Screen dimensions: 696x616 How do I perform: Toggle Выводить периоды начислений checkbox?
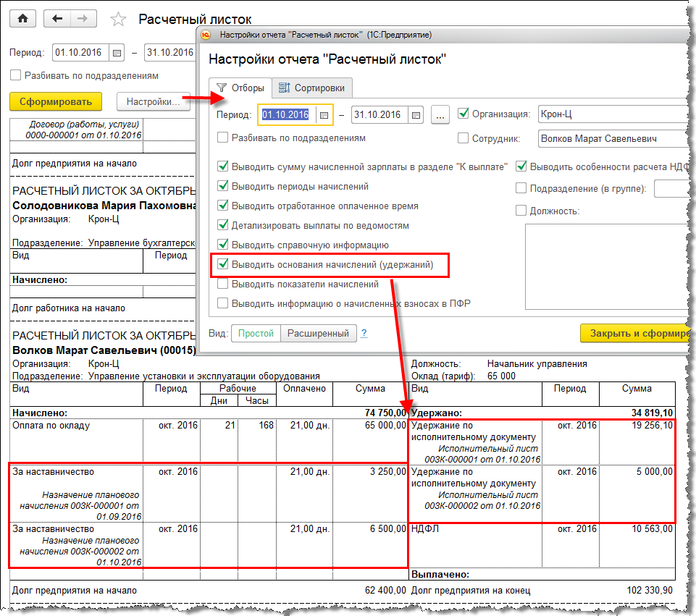coord(223,186)
